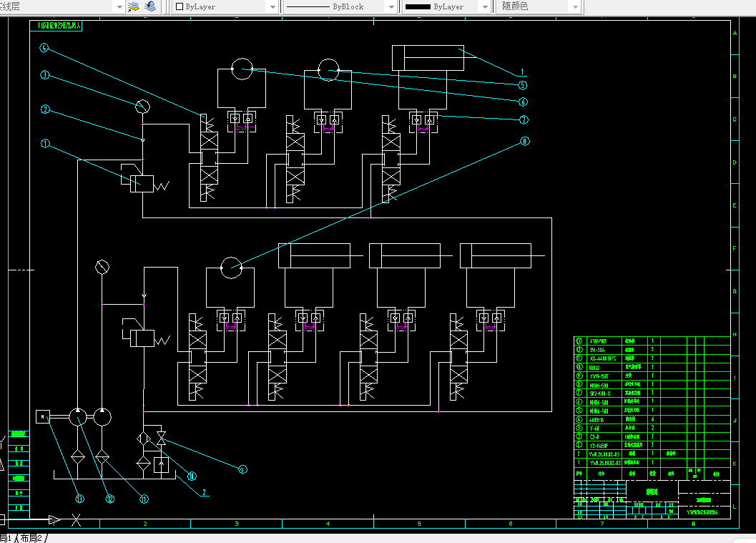
Task: Select balloon number 4 at upper left
Action: (44, 48)
